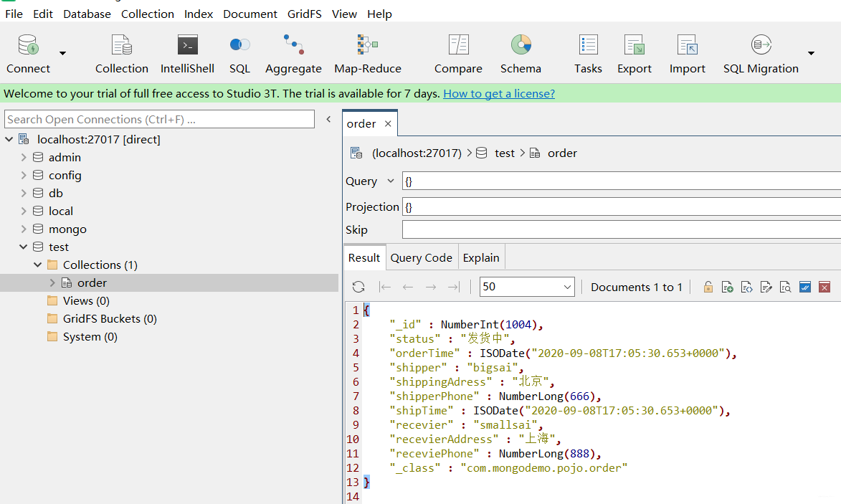
Task: Switch to the Query Code tab
Action: tap(421, 258)
